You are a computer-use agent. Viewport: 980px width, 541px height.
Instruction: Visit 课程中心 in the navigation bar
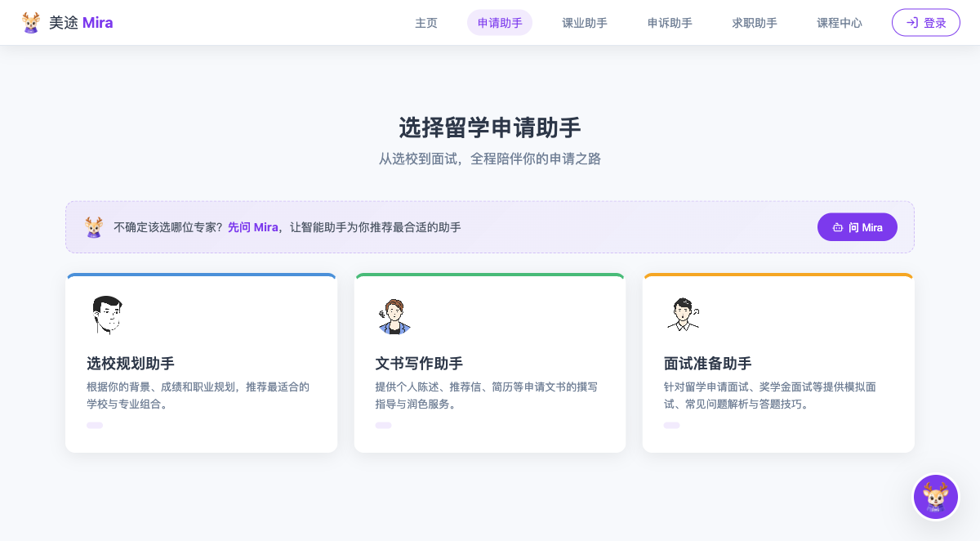coord(840,23)
